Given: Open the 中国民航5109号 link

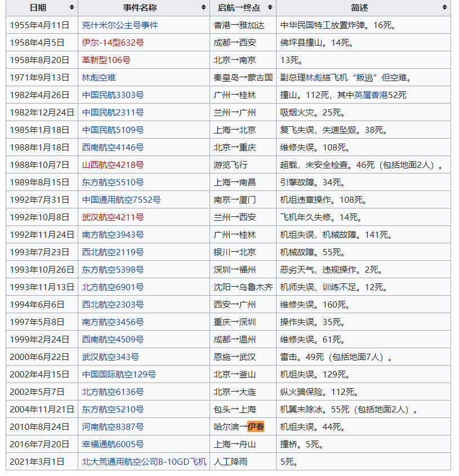Looking at the screenshot, I should [113, 130].
